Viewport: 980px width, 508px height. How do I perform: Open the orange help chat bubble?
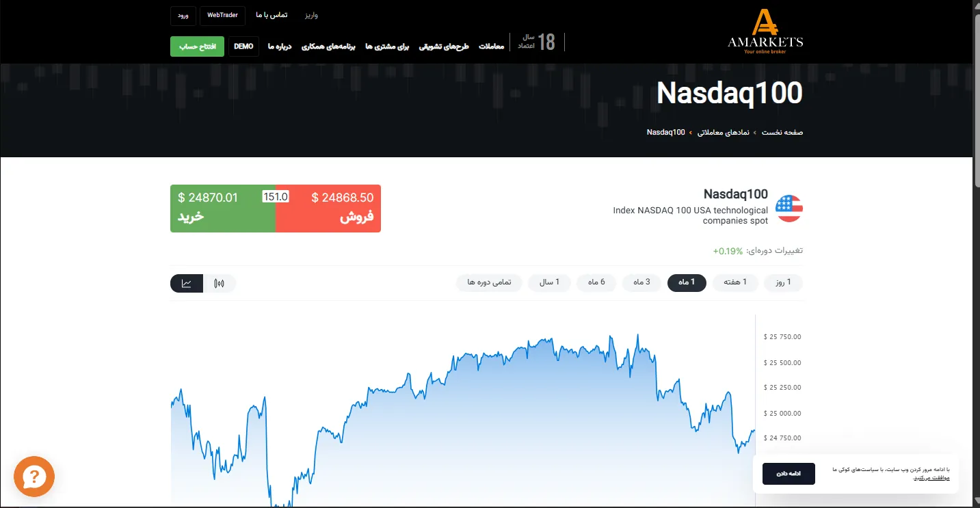pyautogui.click(x=34, y=477)
